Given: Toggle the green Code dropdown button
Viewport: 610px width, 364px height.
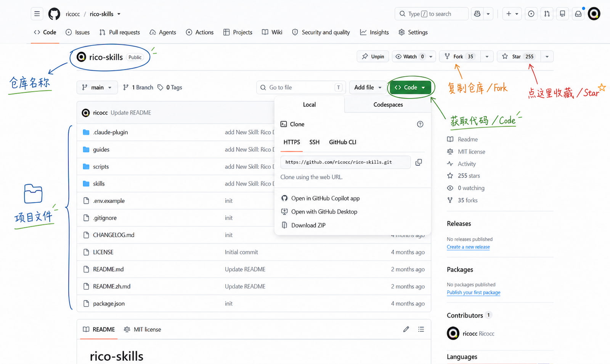Looking at the screenshot, I should (410, 87).
